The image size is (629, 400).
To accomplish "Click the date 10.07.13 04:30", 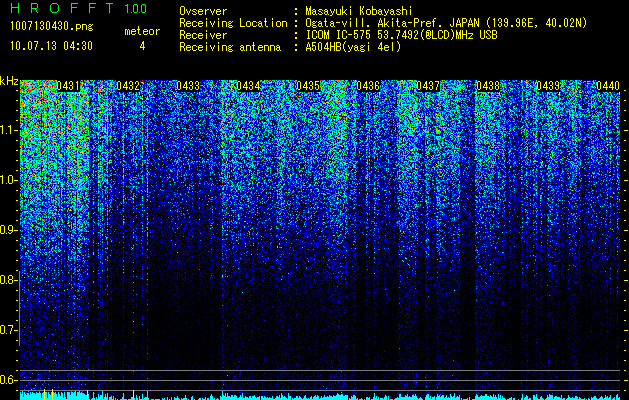I will 51,46.
